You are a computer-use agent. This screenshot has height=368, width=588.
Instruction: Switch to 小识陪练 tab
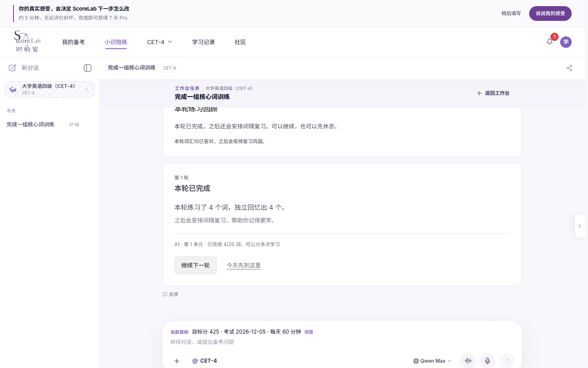116,42
